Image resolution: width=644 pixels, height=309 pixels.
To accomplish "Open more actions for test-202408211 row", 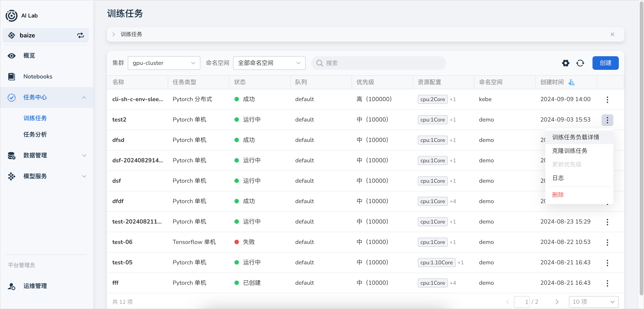I will click(607, 222).
